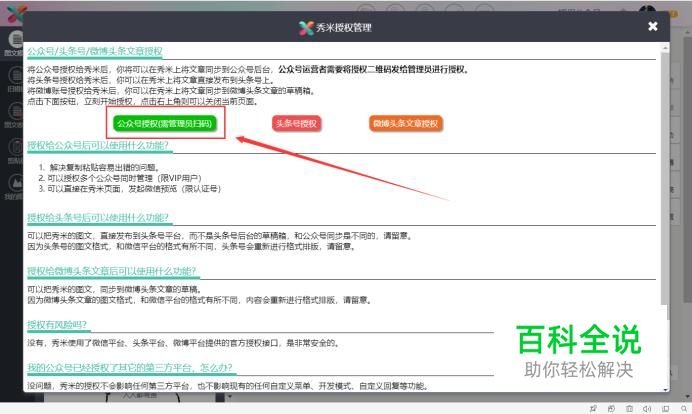Click heading 我的公众号已经授权了其它的第三方平台,怎么办?
Viewport: 692px width, 414px height.
[x=129, y=368]
